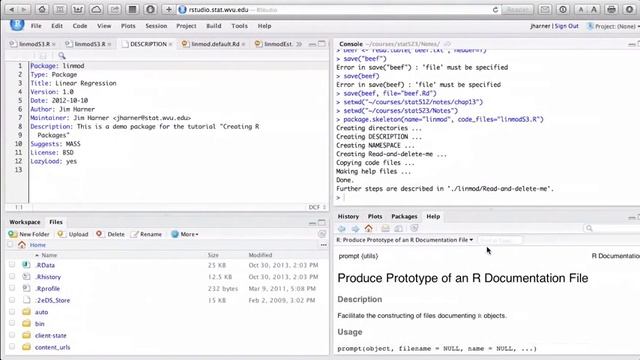640x360 pixels.
Task: Open the Session menu
Action: [x=156, y=26]
